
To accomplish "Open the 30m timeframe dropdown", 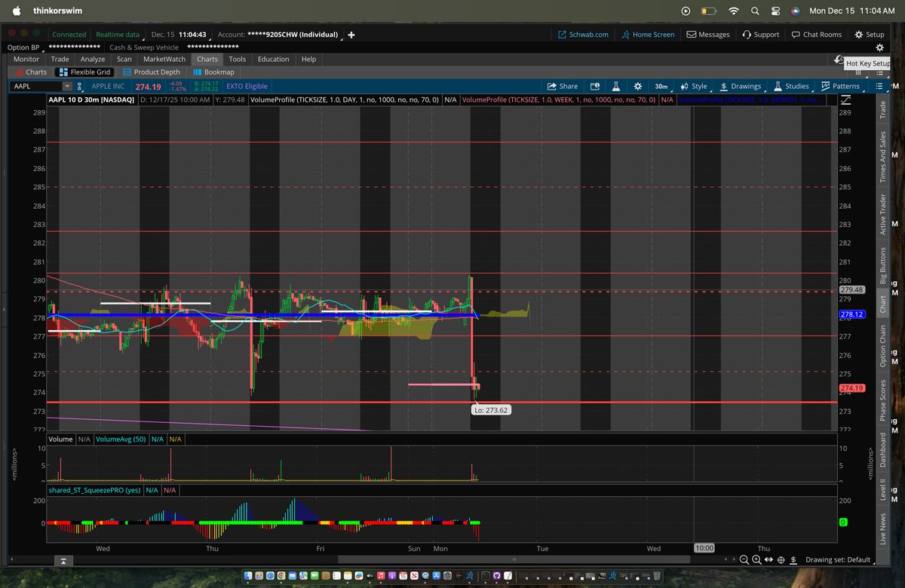I will pyautogui.click(x=661, y=86).
